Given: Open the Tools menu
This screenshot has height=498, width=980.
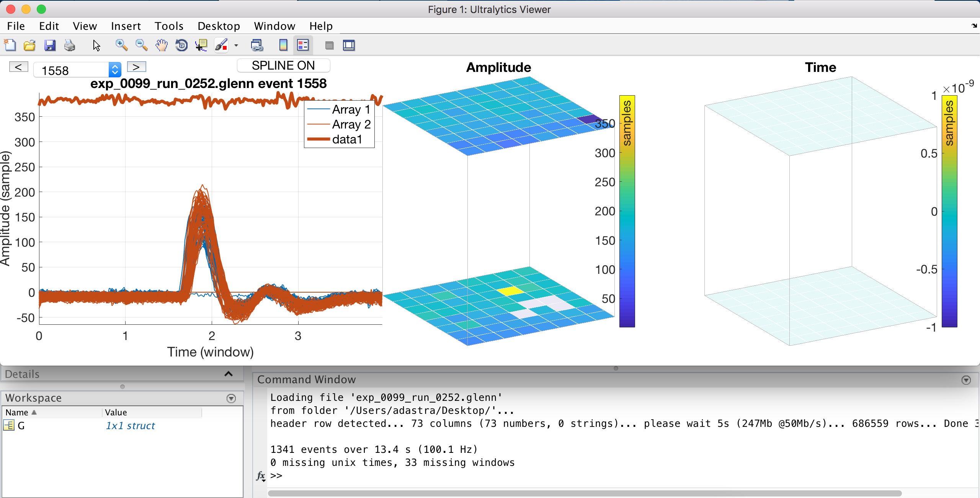Looking at the screenshot, I should click(x=169, y=26).
